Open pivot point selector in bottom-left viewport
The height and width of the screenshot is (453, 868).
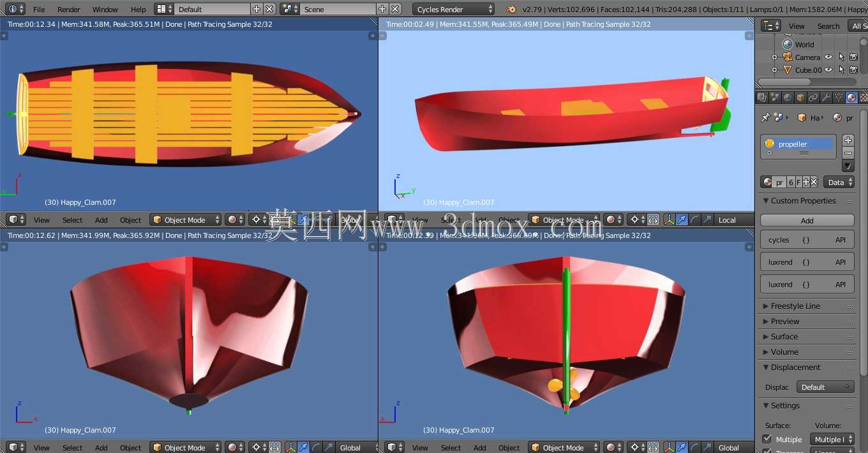click(x=260, y=447)
